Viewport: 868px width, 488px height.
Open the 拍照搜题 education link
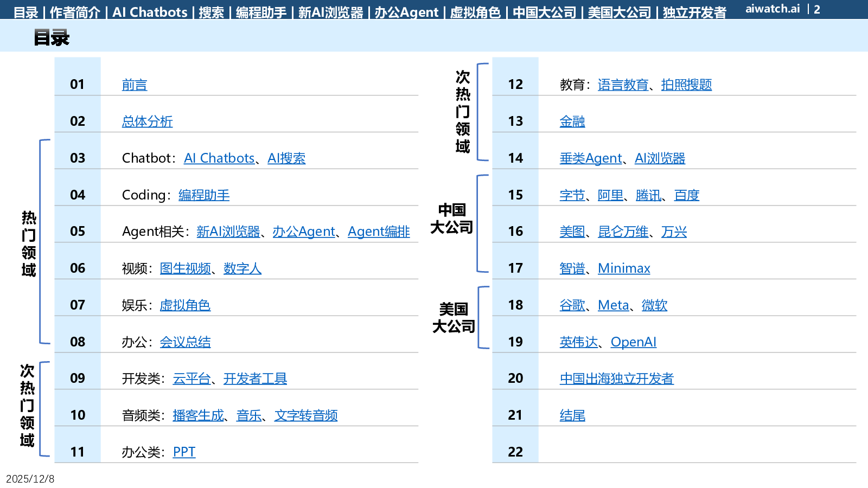pyautogui.click(x=686, y=85)
